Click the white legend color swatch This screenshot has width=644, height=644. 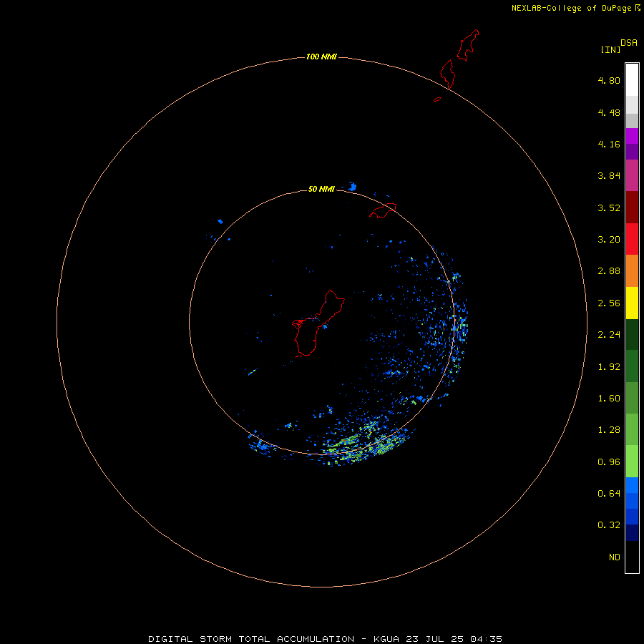pyautogui.click(x=632, y=80)
